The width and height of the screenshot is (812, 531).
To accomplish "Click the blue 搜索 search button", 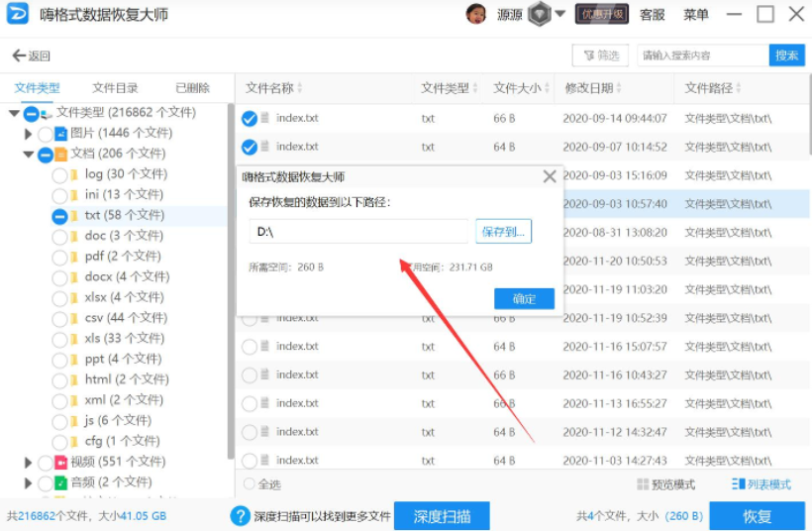I will [786, 55].
